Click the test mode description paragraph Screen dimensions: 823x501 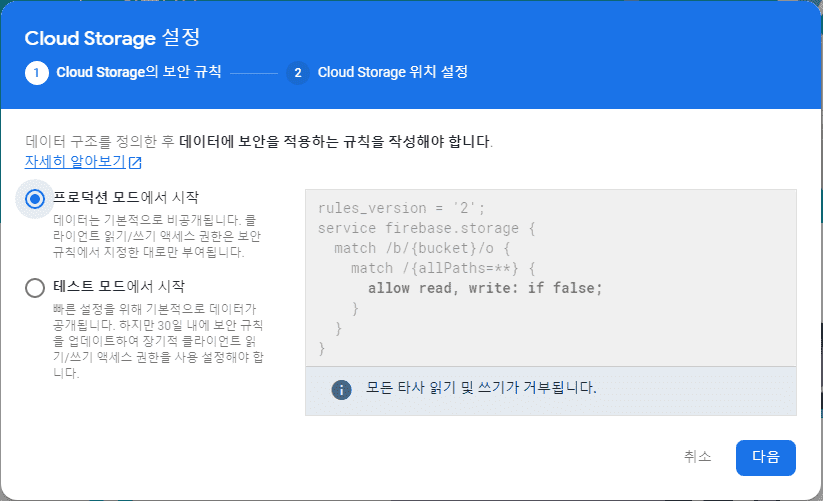click(x=158, y=341)
